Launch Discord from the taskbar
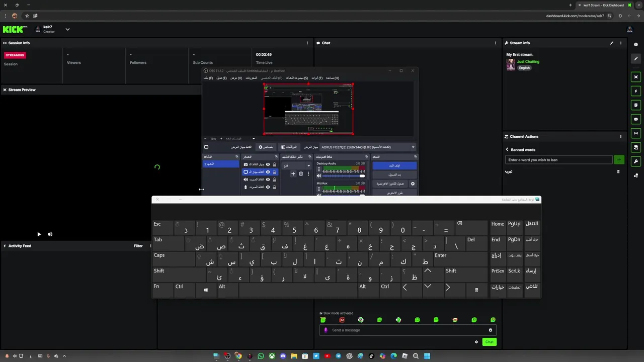This screenshot has width=644, height=362. click(283, 356)
